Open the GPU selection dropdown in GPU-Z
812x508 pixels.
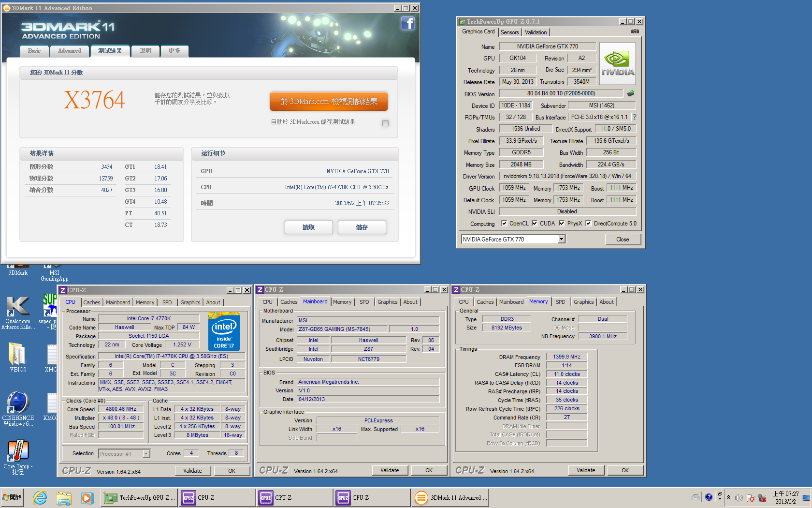pyautogui.click(x=561, y=239)
